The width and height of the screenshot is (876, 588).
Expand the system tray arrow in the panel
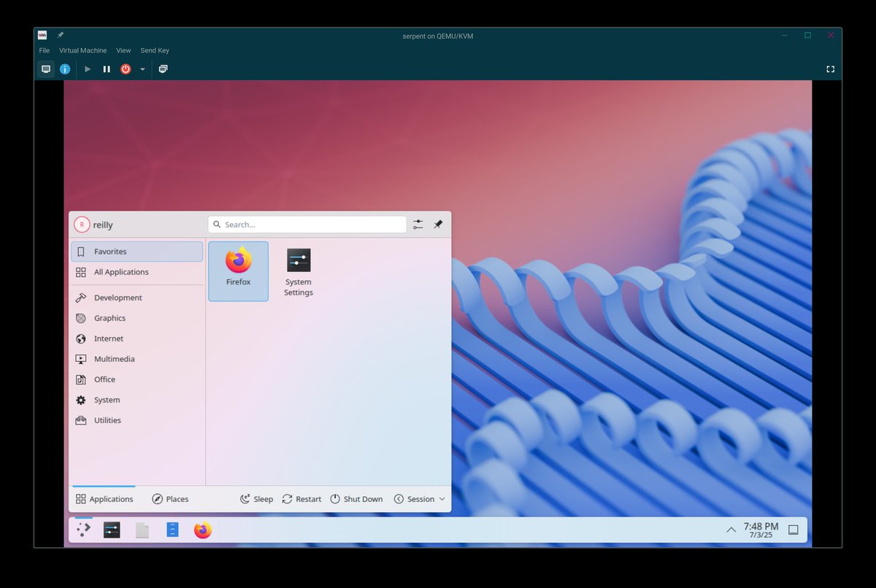click(731, 530)
